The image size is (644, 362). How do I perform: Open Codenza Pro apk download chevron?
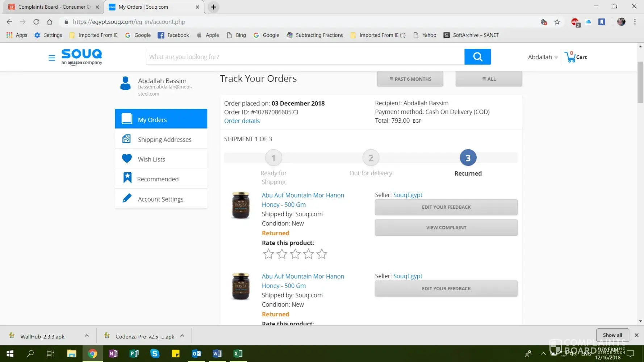click(x=182, y=336)
